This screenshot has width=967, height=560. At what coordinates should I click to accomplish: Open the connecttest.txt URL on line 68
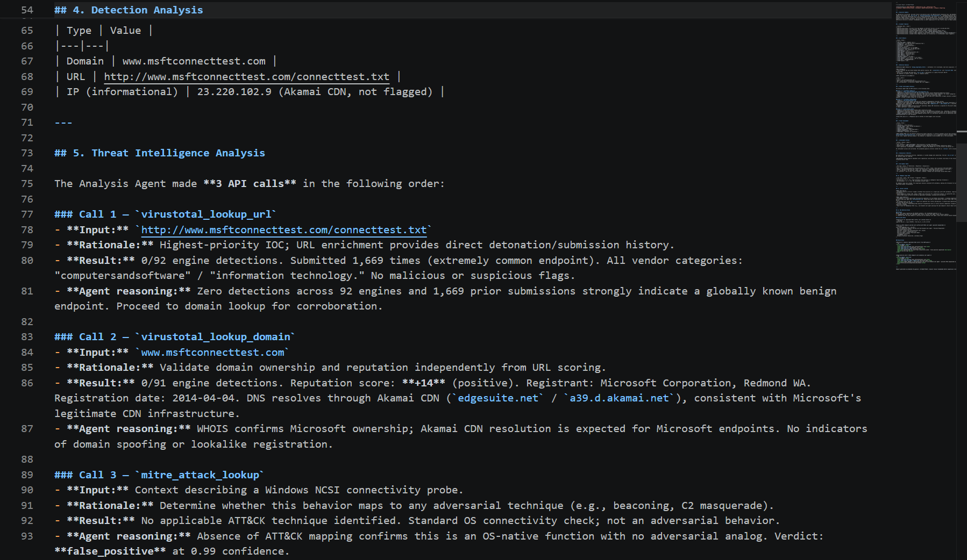[x=246, y=77]
